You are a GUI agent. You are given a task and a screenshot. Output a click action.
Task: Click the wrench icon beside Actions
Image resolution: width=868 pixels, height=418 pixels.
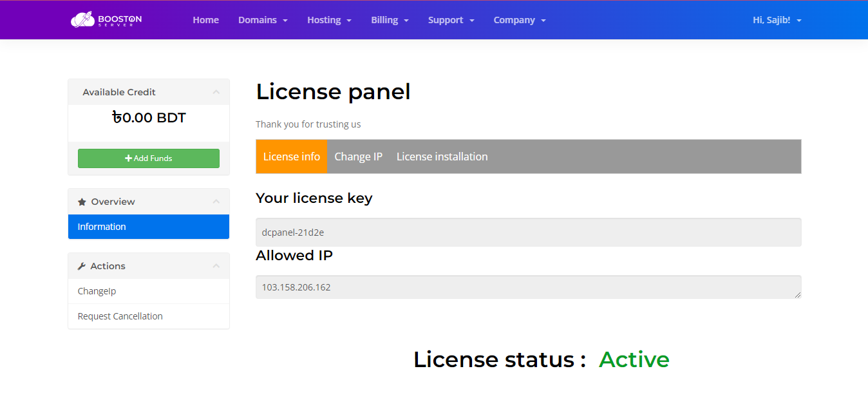click(82, 267)
